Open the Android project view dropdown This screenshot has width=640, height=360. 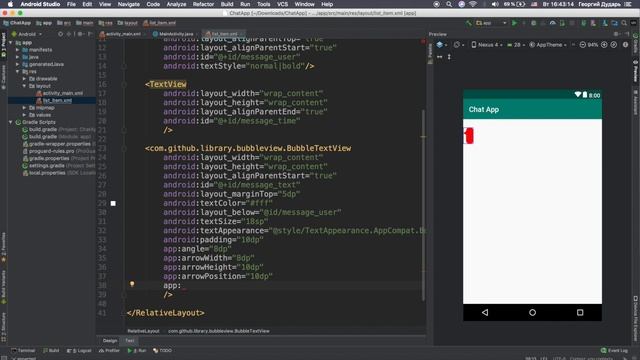27,34
